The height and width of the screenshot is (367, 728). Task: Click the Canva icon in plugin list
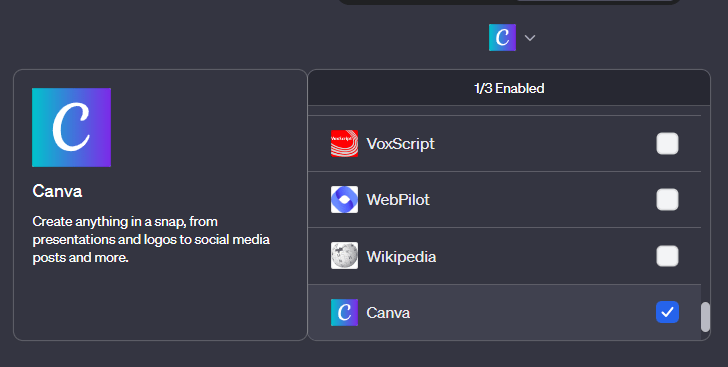pyautogui.click(x=344, y=312)
